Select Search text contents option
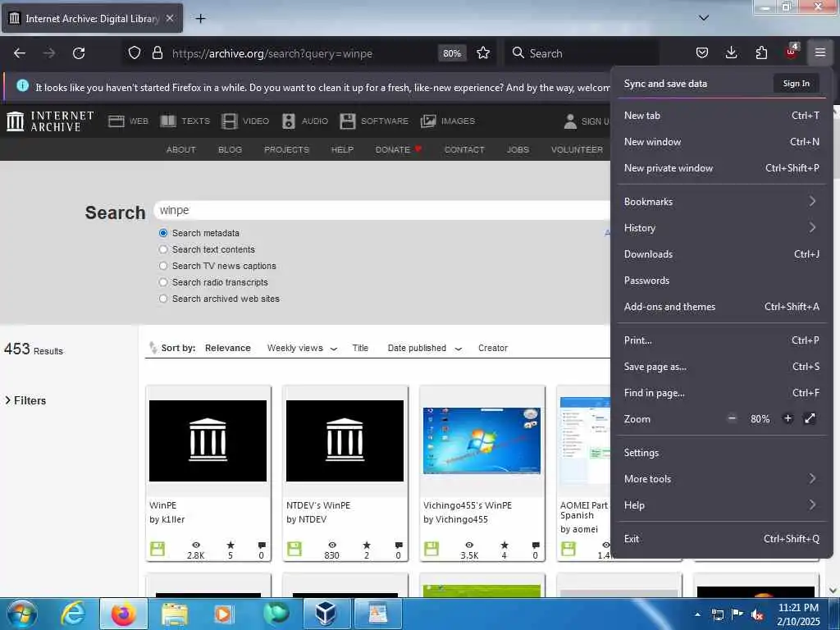840x630 pixels. pos(163,249)
